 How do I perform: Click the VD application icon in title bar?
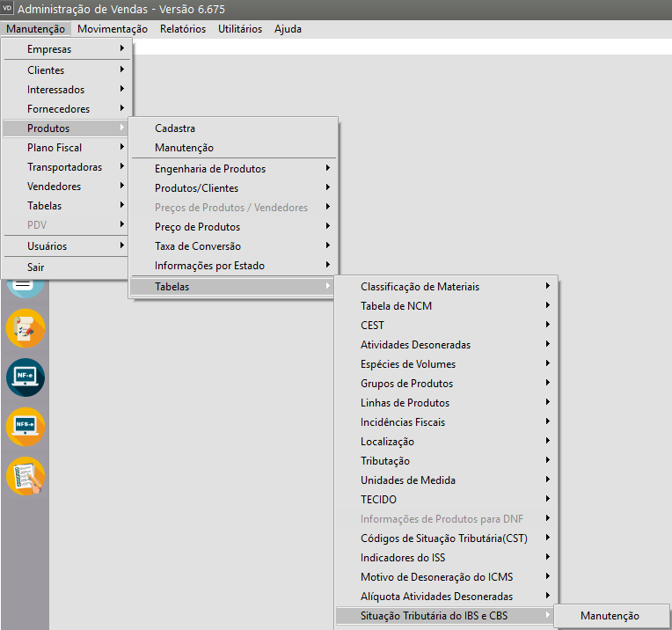pyautogui.click(x=8, y=9)
